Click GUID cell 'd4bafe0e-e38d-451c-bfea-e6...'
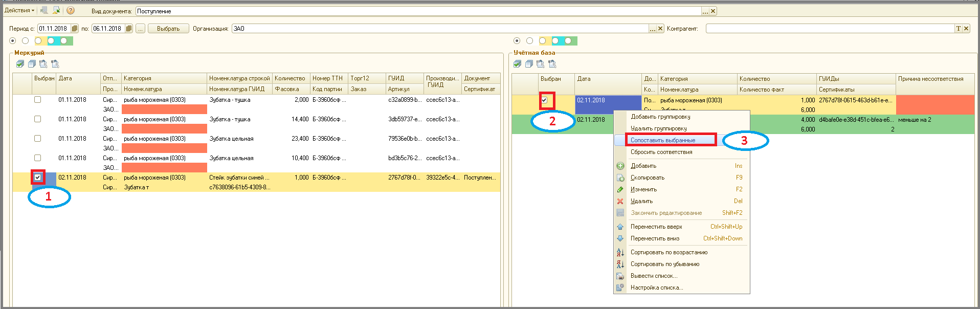 click(856, 120)
